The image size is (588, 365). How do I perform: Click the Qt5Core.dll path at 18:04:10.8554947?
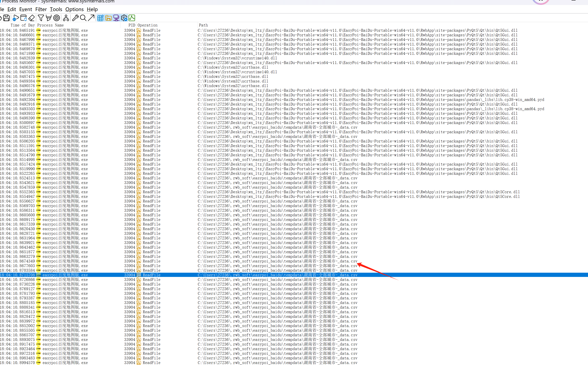click(358, 196)
